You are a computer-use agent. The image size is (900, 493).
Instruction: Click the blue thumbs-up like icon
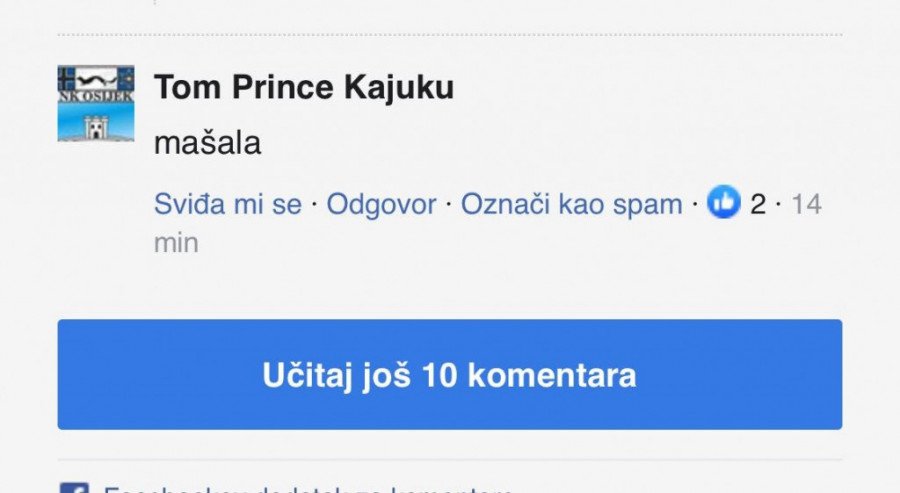[x=723, y=204]
